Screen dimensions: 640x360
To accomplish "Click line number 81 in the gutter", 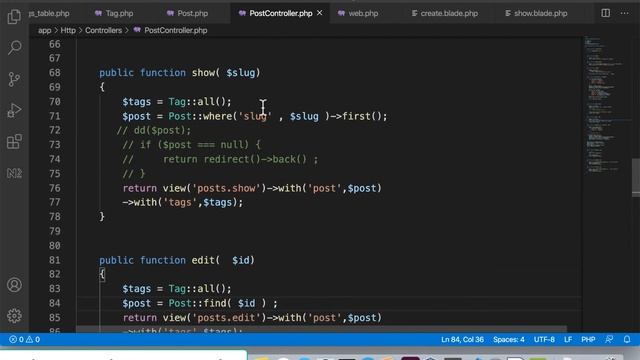I will click(x=55, y=260).
